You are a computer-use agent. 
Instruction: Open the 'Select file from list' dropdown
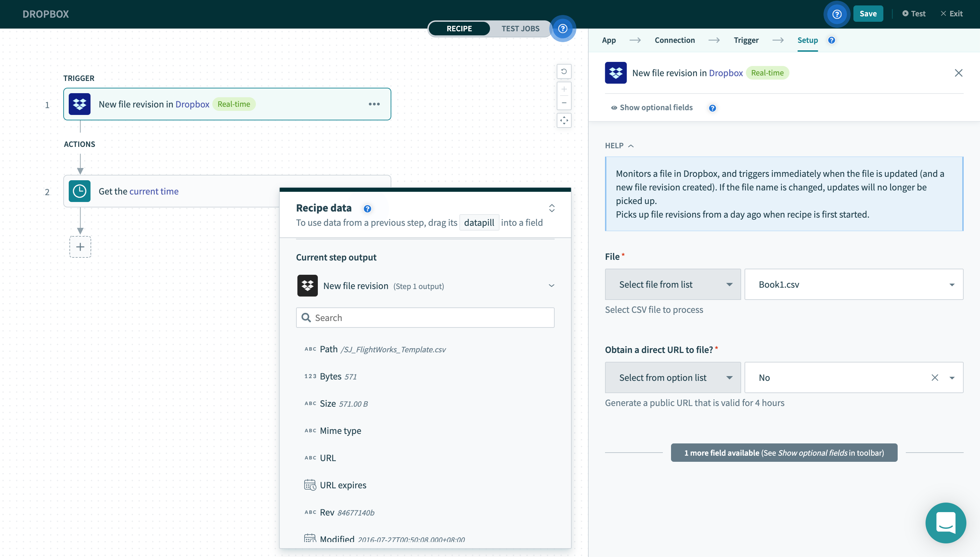pyautogui.click(x=673, y=284)
